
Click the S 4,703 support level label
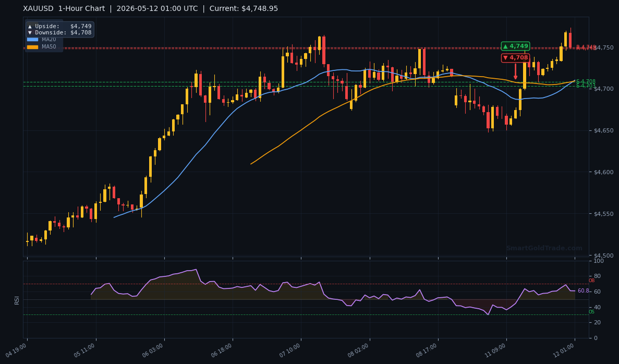click(x=586, y=86)
